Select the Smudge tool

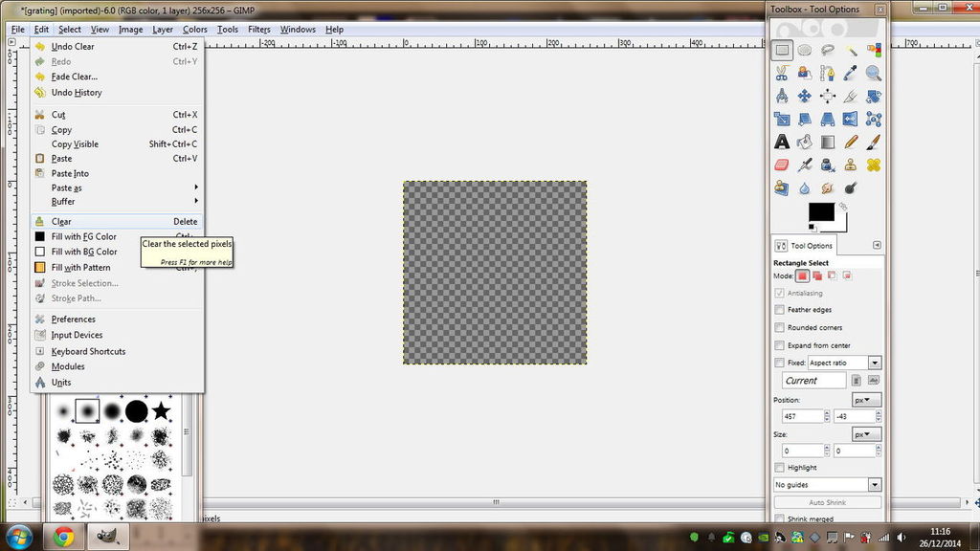(828, 188)
